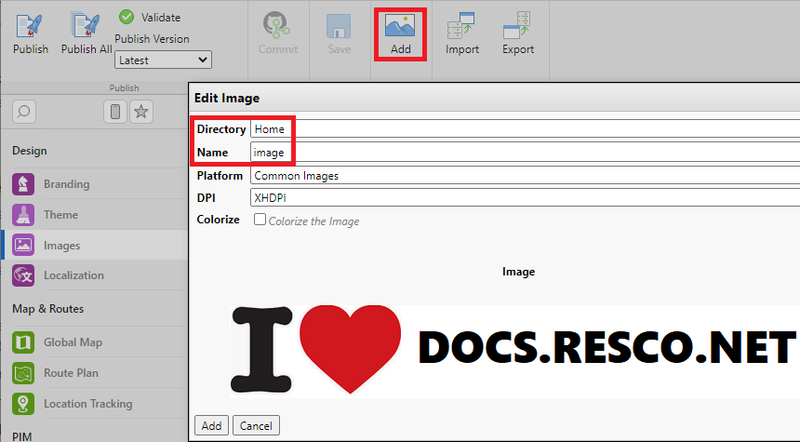Click the star favorites icon
Viewport: 800px width, 442px height.
142,112
